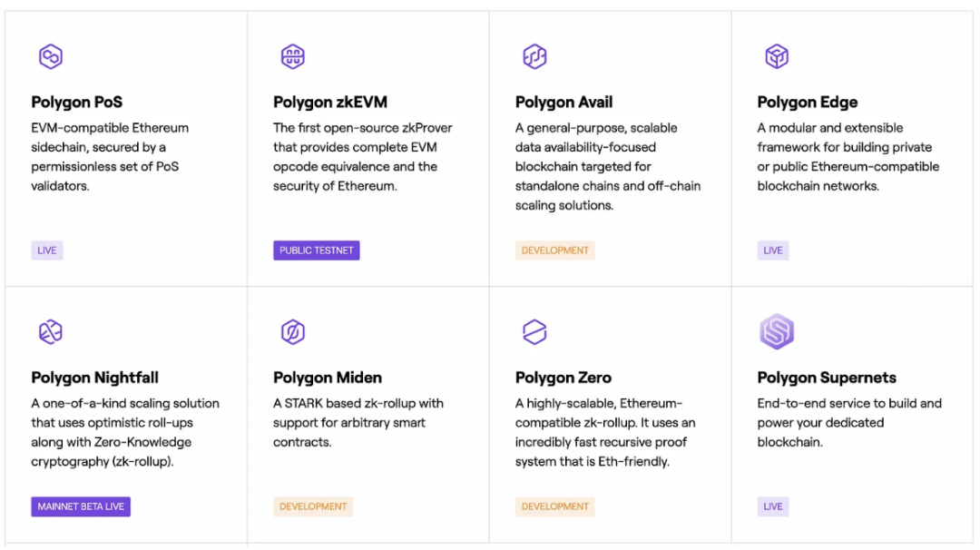Click the LIVE badge under Polygon PoS
The image size is (980, 550).
click(x=47, y=250)
